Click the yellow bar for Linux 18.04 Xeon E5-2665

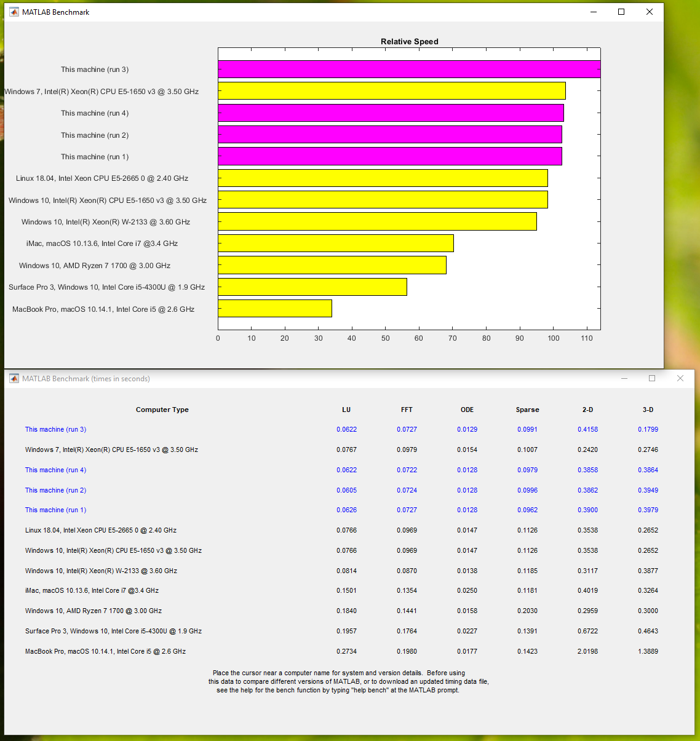(383, 178)
